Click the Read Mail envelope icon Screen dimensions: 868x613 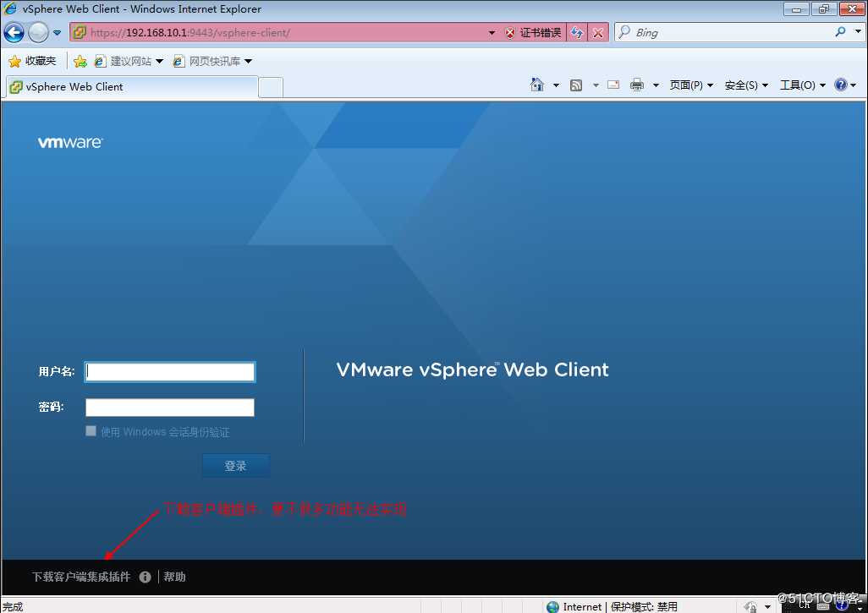(x=613, y=85)
